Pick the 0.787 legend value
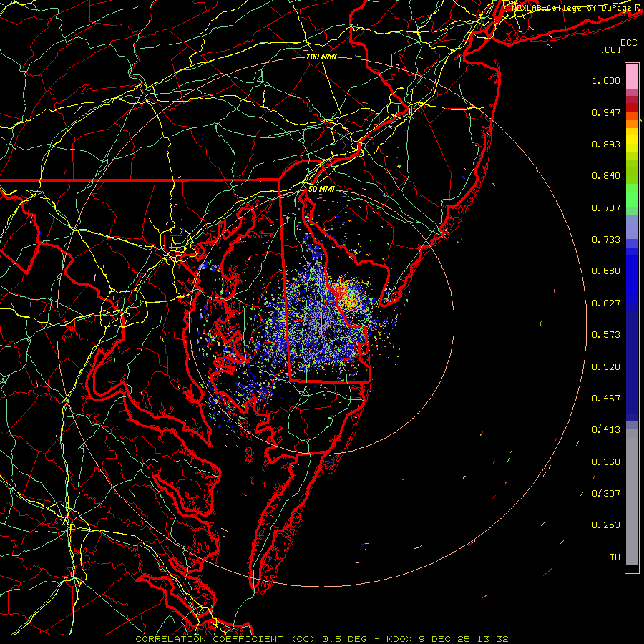The width and height of the screenshot is (644, 644). pyautogui.click(x=606, y=208)
